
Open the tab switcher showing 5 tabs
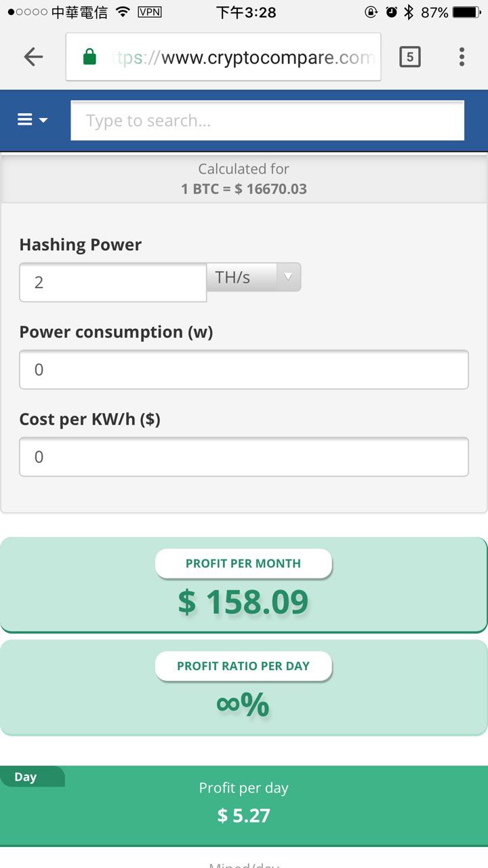tap(409, 57)
